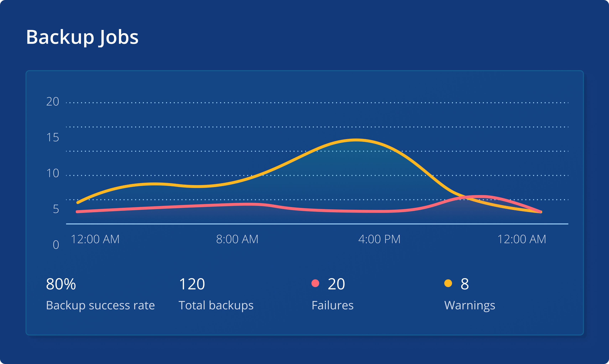Image resolution: width=609 pixels, height=364 pixels.
Task: Click the leftmost 12:00 AM axis label
Action: 95,239
